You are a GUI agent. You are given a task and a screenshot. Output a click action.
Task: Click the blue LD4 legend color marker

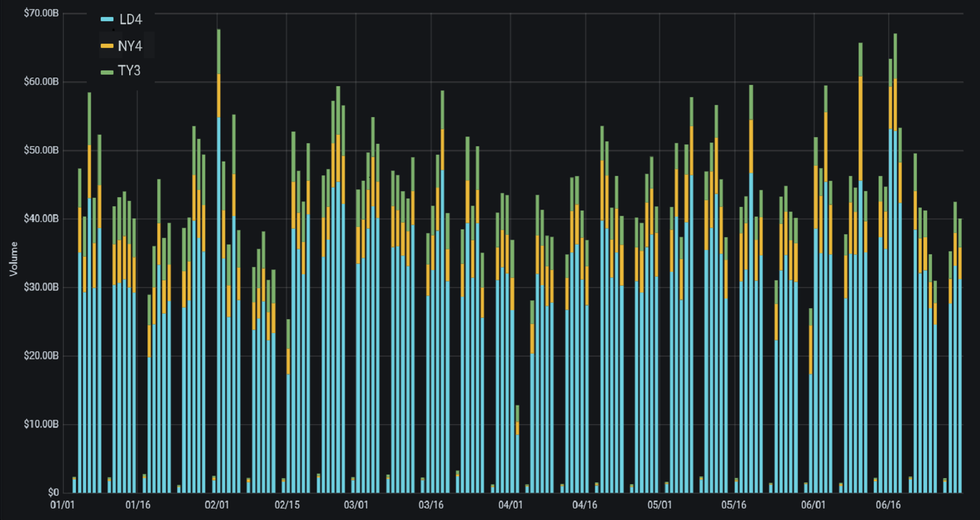click(107, 19)
